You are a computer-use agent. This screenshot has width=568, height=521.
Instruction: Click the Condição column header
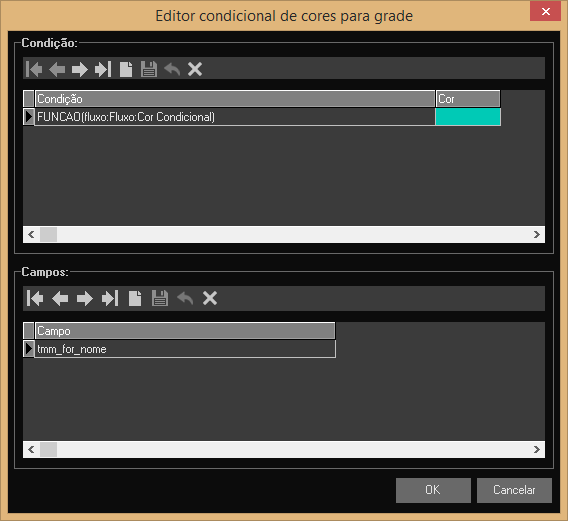235,99
